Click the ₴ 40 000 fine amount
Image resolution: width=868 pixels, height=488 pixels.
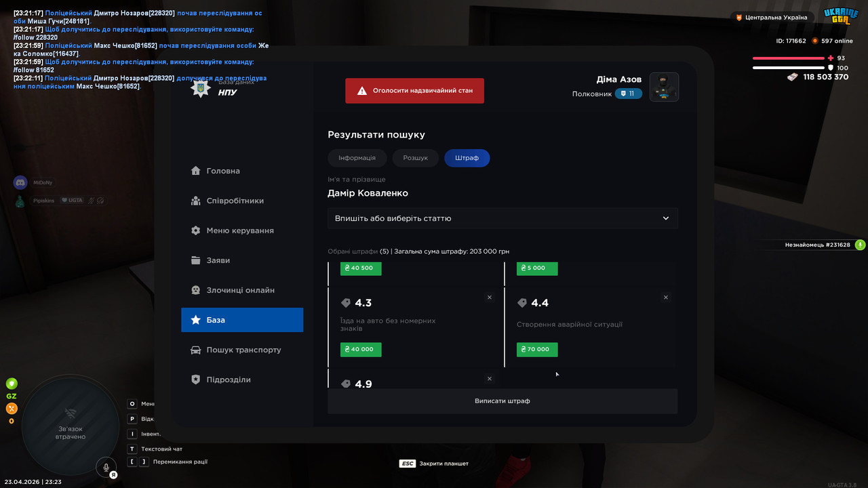pyautogui.click(x=361, y=350)
